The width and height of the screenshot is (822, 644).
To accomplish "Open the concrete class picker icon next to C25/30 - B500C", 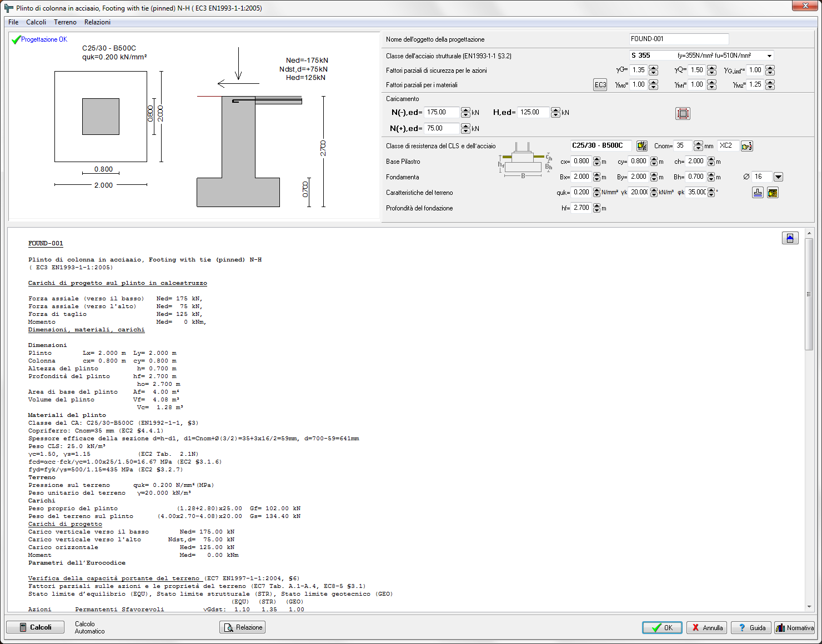I will click(x=641, y=146).
